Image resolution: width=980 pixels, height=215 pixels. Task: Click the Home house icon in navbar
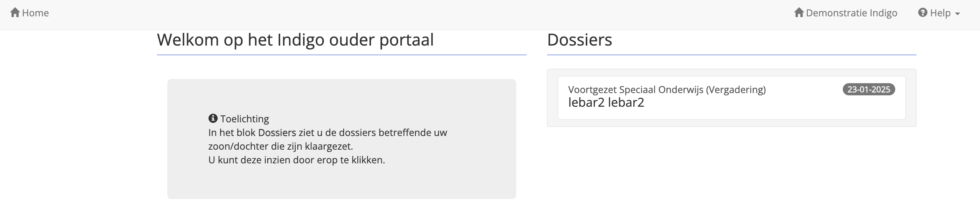click(x=15, y=13)
